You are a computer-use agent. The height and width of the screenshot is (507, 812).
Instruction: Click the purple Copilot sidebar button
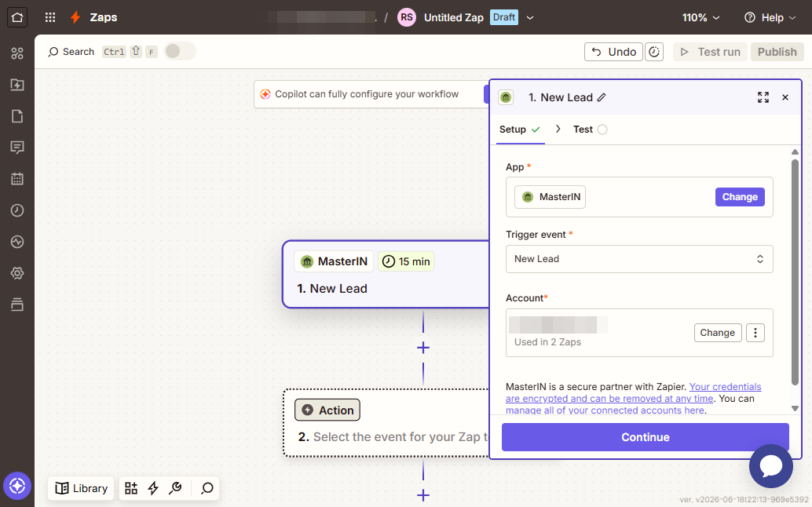click(x=17, y=487)
